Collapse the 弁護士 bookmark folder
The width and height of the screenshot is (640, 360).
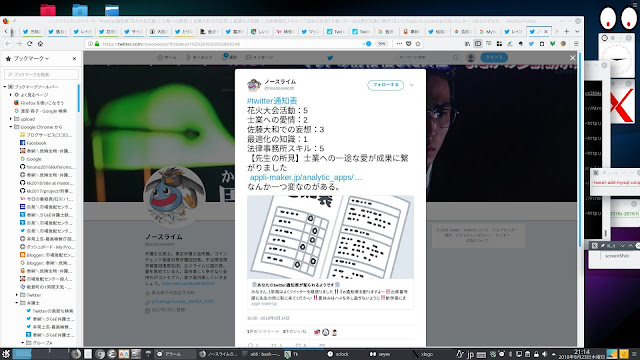tap(17, 303)
